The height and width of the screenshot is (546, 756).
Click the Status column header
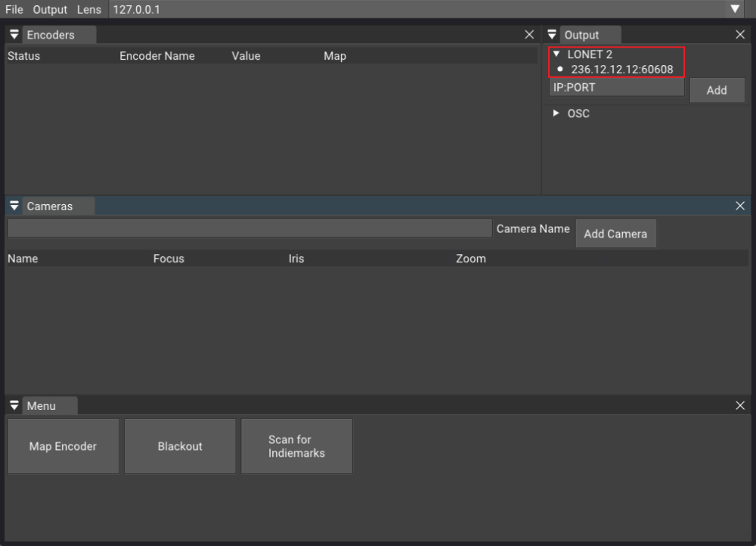coord(24,56)
